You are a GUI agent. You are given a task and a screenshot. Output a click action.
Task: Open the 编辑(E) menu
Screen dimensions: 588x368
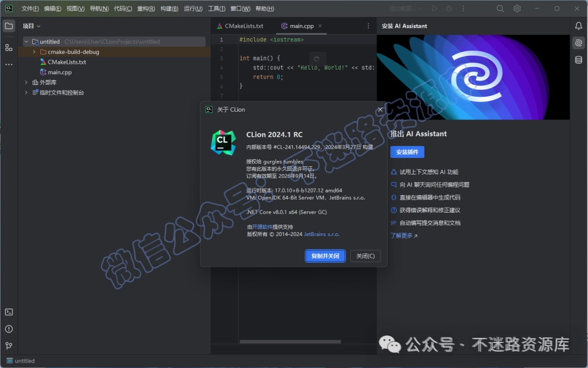click(x=52, y=9)
